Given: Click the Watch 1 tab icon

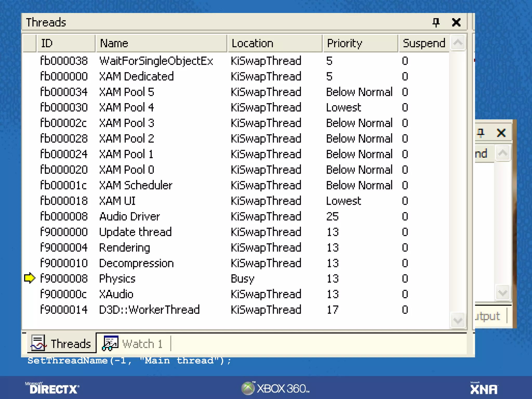Looking at the screenshot, I should click(x=110, y=343).
